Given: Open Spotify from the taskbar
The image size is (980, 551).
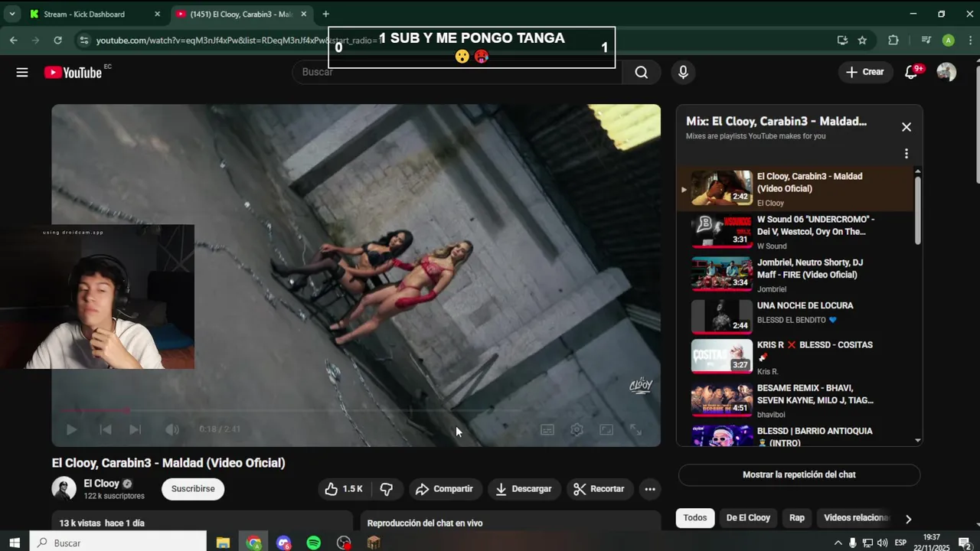Looking at the screenshot, I should click(313, 543).
